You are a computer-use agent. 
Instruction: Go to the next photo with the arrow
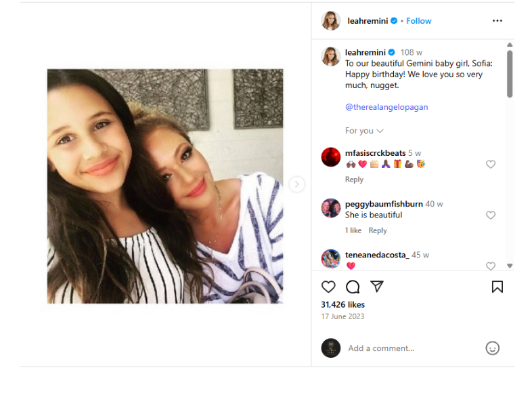click(297, 184)
